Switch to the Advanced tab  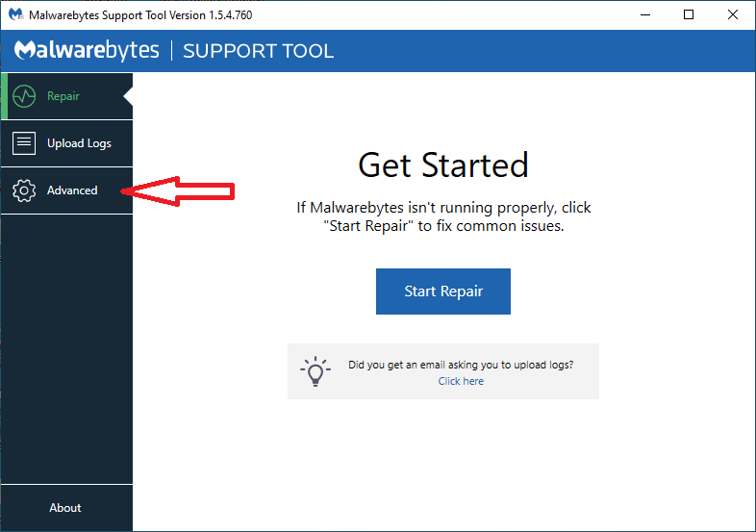(67, 190)
